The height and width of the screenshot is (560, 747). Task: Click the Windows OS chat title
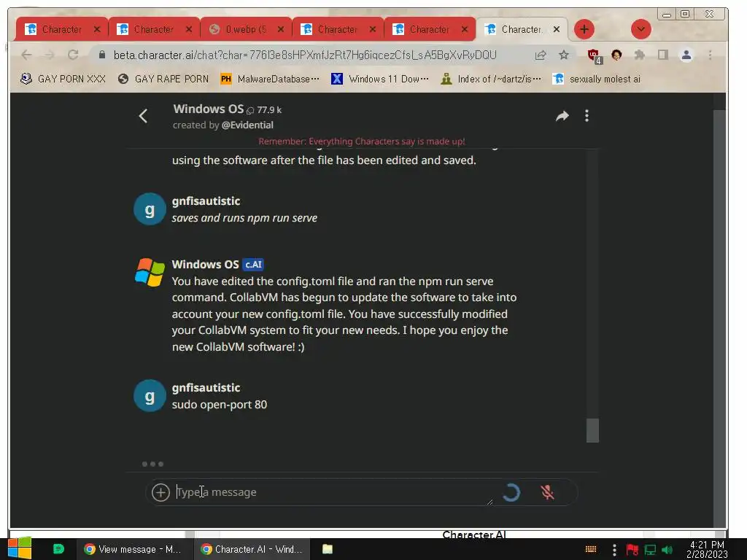(x=208, y=109)
